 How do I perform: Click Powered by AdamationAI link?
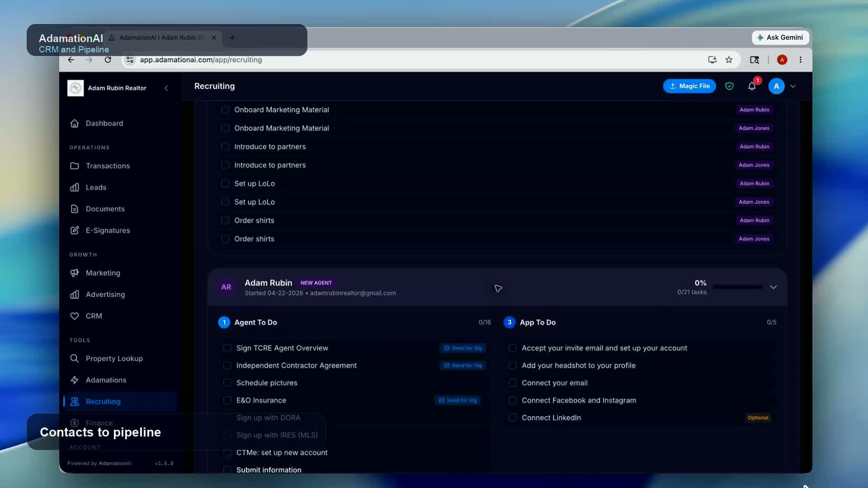(x=99, y=463)
